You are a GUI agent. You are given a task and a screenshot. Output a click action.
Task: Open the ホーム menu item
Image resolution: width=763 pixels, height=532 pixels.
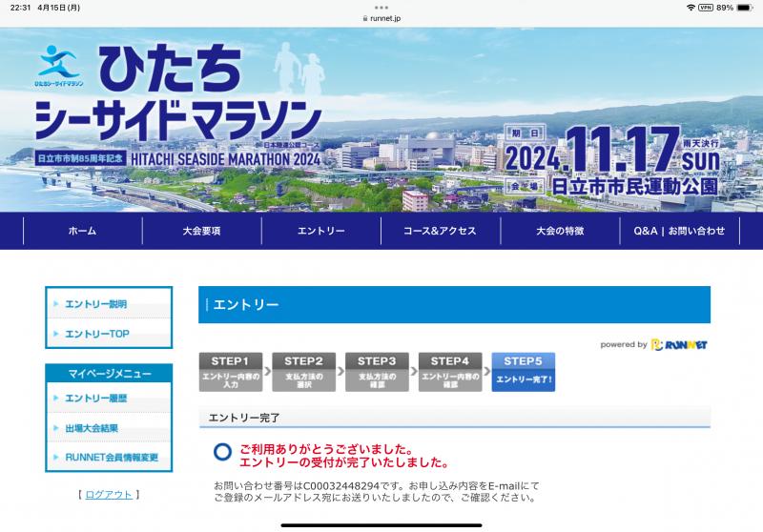tap(82, 231)
